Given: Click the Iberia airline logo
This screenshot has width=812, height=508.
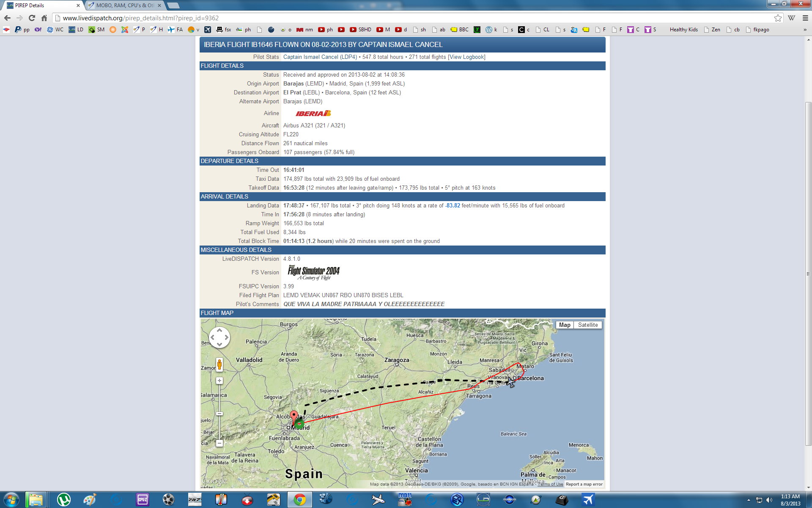Looking at the screenshot, I should [x=313, y=113].
